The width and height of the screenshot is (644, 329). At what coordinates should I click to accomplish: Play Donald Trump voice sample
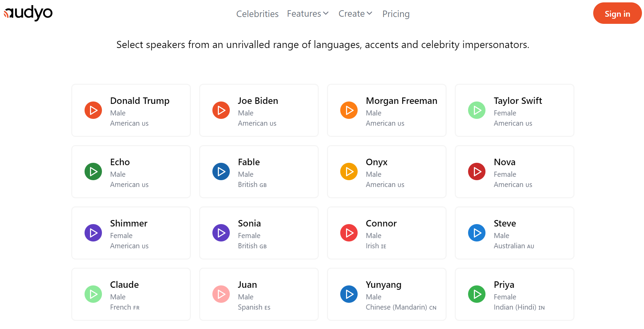point(93,110)
